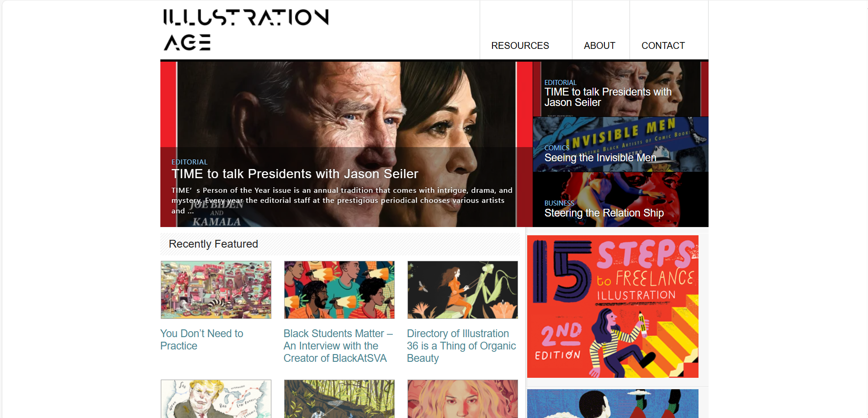This screenshot has height=418, width=868.
Task: Select sidebar story TIME to talk Presidents with Jason Seiler
Action: pyautogui.click(x=608, y=97)
